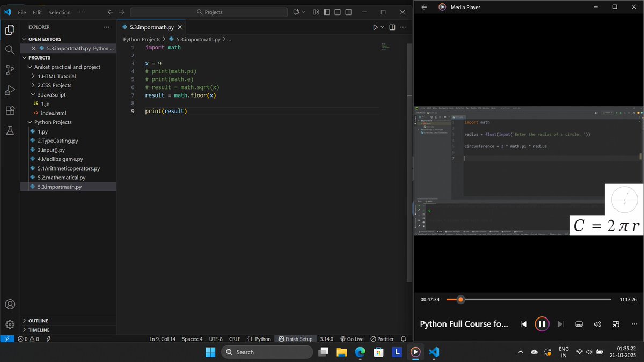The width and height of the screenshot is (644, 362).
Task: Split the editor to the right
Action: [392, 27]
